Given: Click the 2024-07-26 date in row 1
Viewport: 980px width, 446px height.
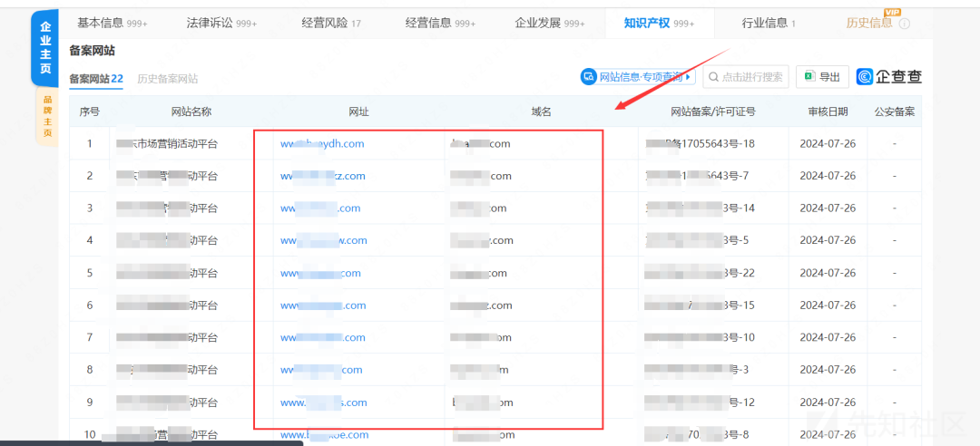Looking at the screenshot, I should 828,143.
